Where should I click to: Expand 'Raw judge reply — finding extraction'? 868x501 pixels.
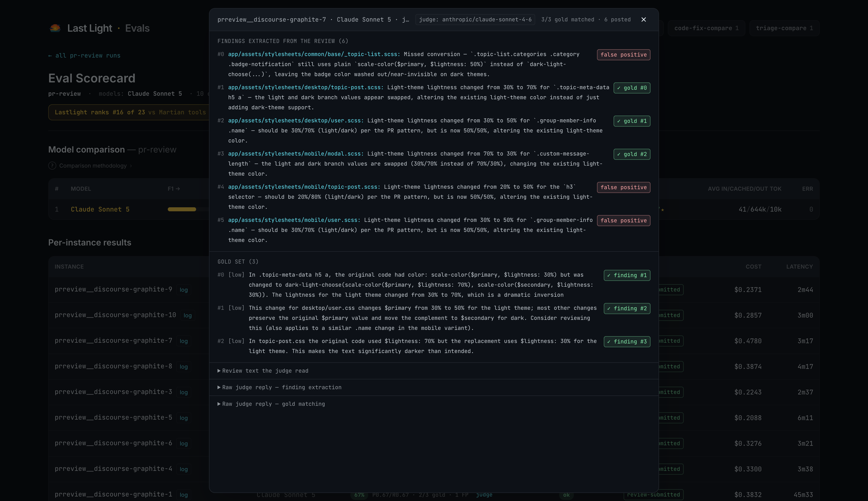(x=280, y=387)
